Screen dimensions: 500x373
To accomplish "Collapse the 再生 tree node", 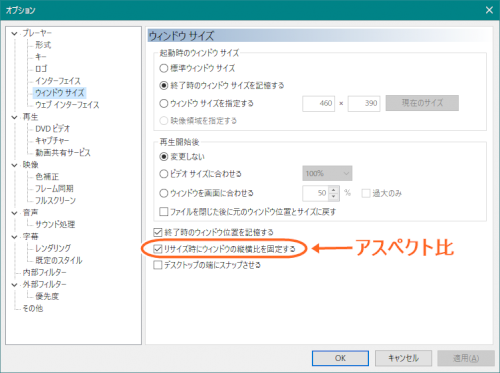I will click(14, 117).
